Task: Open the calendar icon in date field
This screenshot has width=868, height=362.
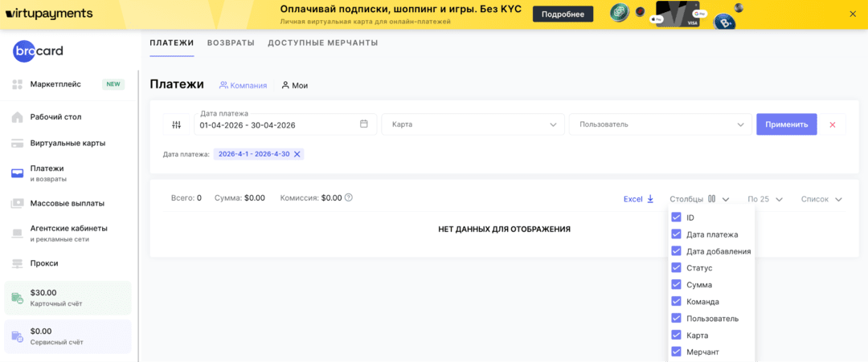Action: tap(364, 124)
